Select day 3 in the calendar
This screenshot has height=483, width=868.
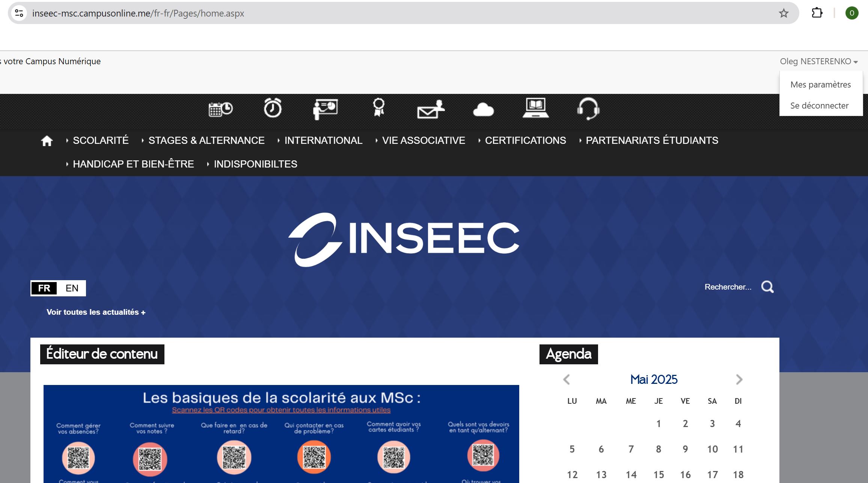[712, 424]
